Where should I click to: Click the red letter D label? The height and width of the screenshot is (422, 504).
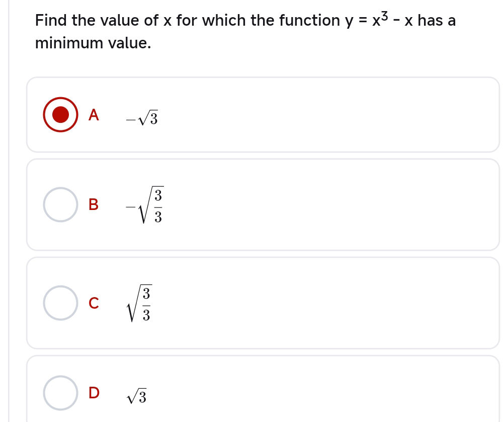click(95, 393)
